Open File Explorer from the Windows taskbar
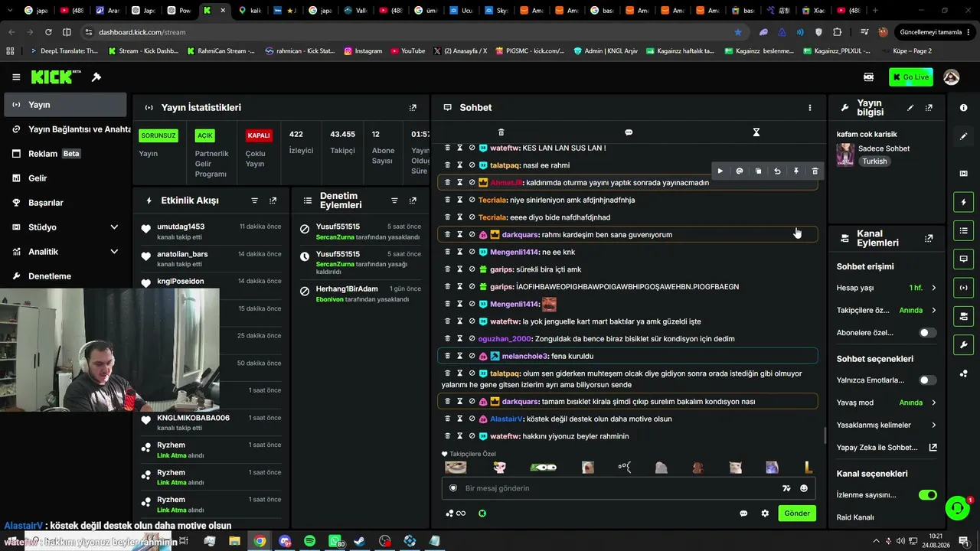This screenshot has width=980, height=551. coord(235,541)
